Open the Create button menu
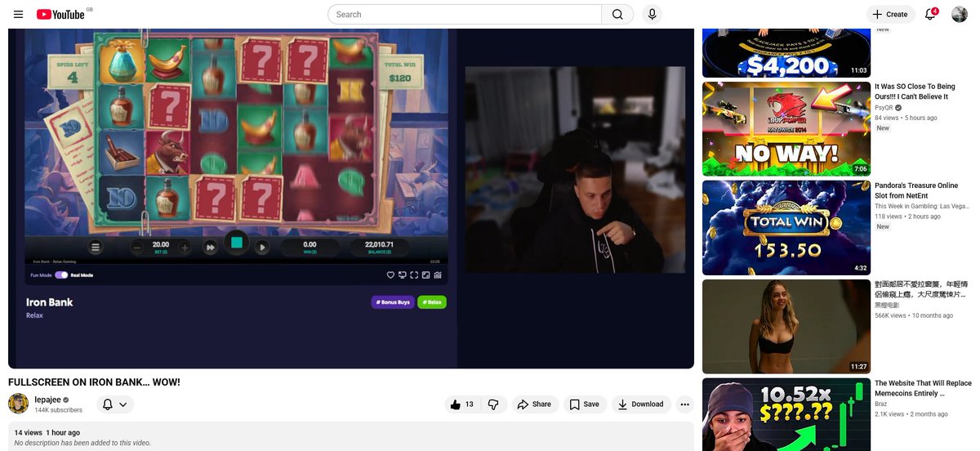Viewport: 980px width, 451px height. point(890,14)
